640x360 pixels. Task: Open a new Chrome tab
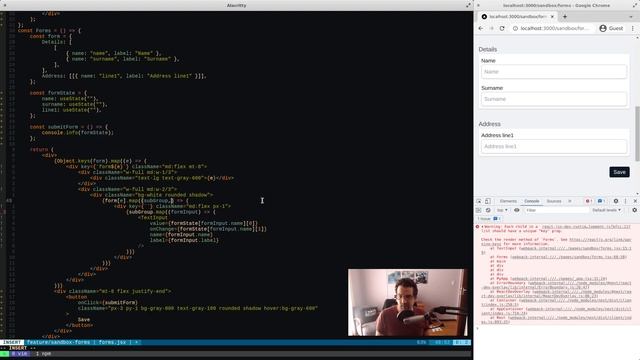click(565, 17)
